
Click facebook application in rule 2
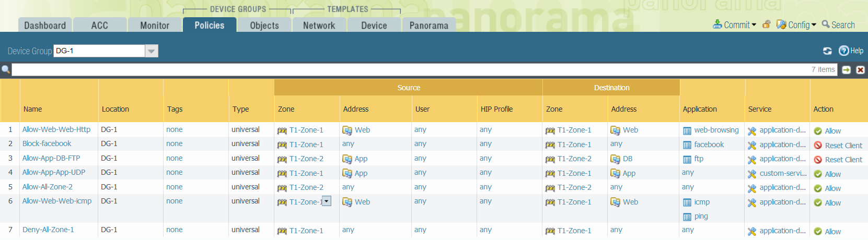coord(709,145)
